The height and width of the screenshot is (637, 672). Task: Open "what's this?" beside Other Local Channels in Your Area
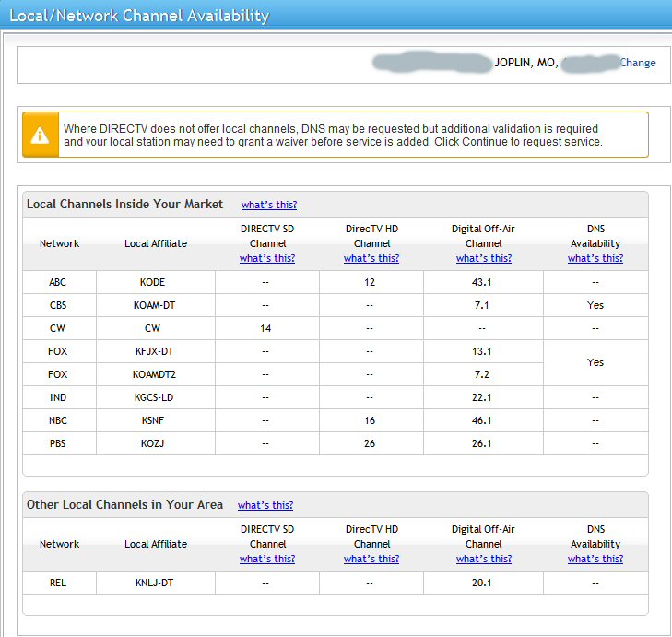click(265, 505)
